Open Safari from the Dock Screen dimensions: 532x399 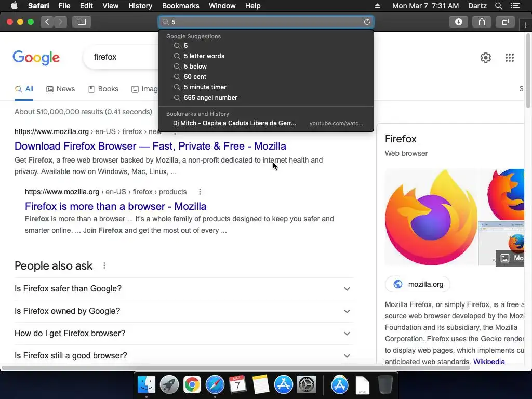pos(215,384)
